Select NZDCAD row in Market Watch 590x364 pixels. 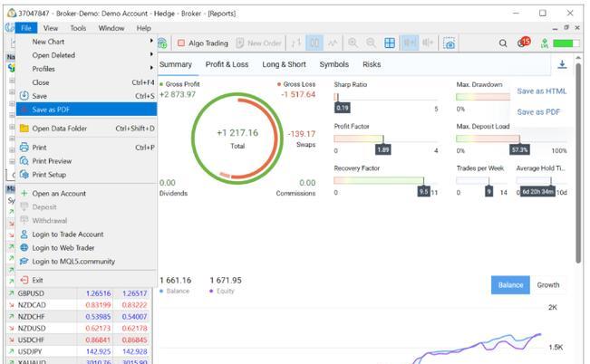click(79, 304)
